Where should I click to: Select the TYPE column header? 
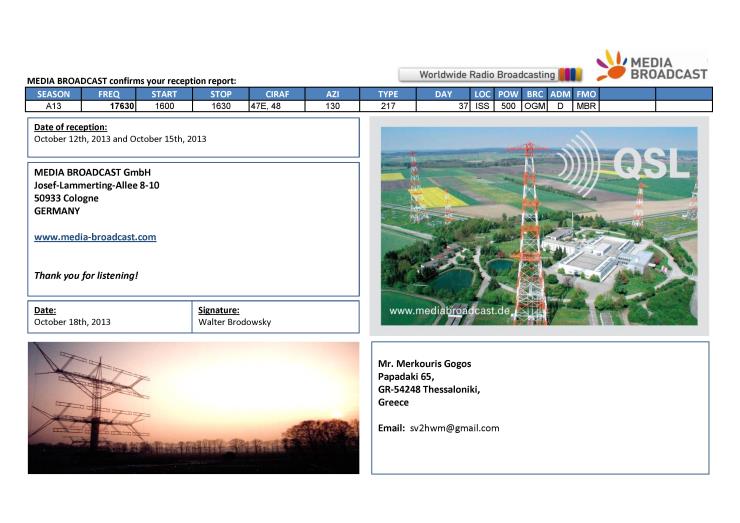click(388, 94)
